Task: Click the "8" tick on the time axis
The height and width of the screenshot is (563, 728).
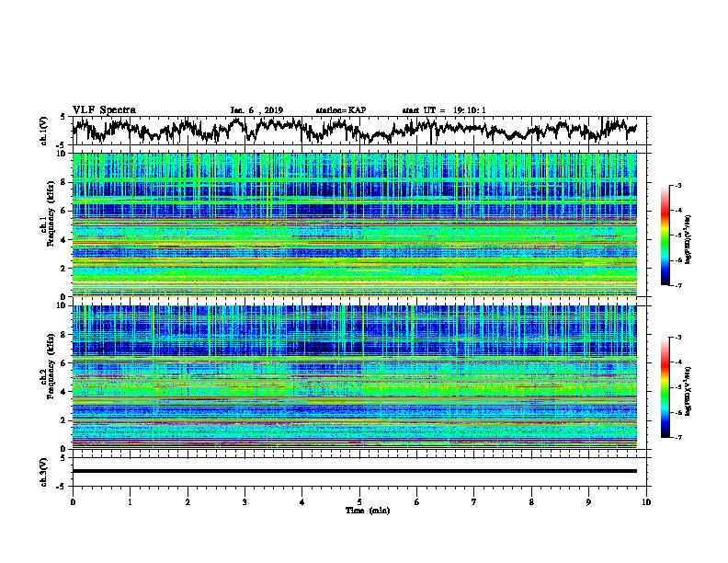Action: pos(531,502)
